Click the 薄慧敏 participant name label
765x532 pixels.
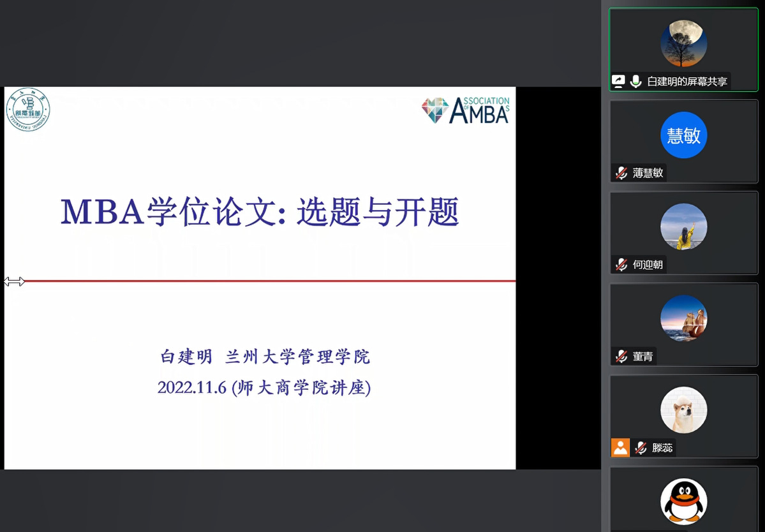coord(648,173)
